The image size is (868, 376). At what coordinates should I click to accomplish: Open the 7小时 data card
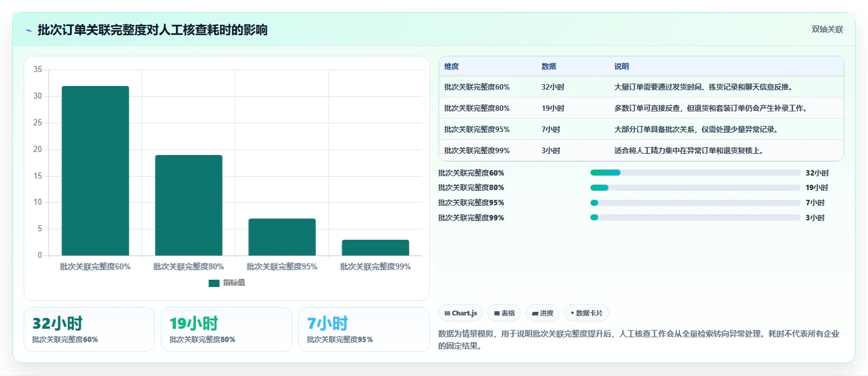364,329
